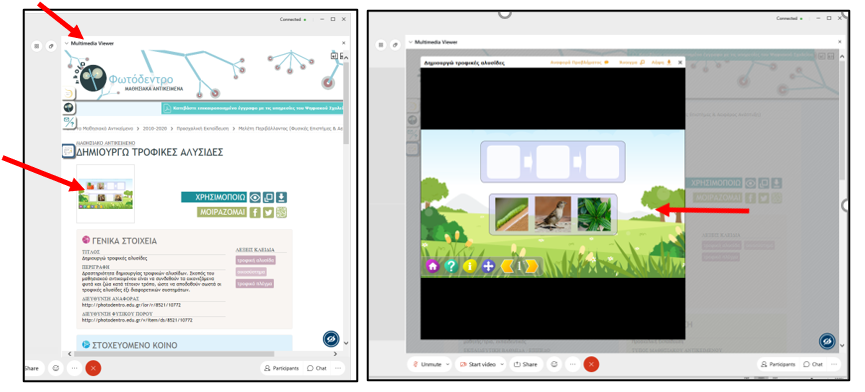Close the Multimedia Viewer panel in right window
The height and width of the screenshot is (392, 865).
tap(840, 42)
